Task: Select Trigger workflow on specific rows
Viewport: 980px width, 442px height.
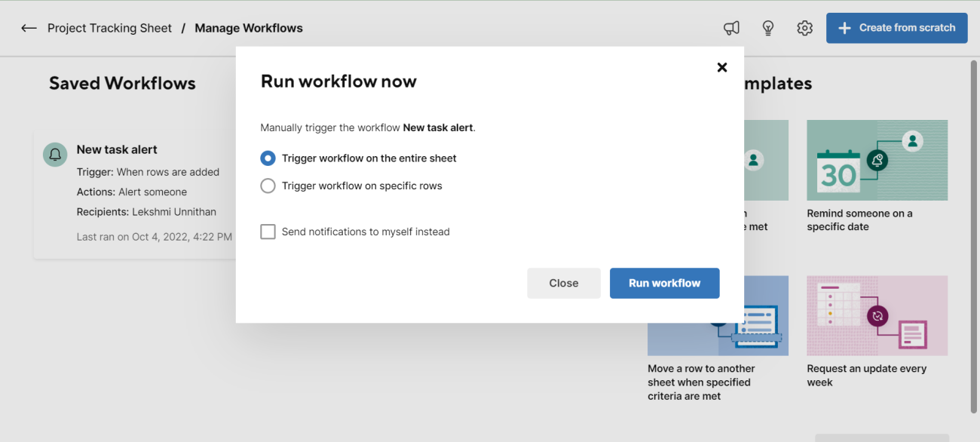Action: (x=268, y=186)
